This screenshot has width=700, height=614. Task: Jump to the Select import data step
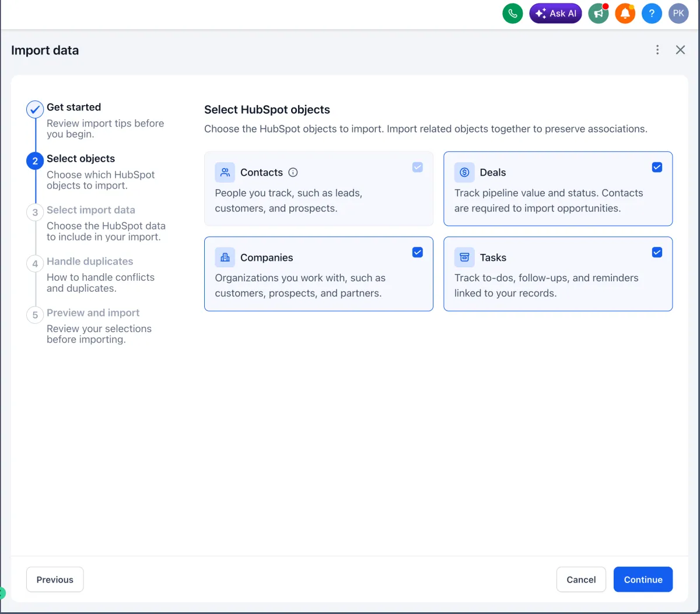coord(91,210)
